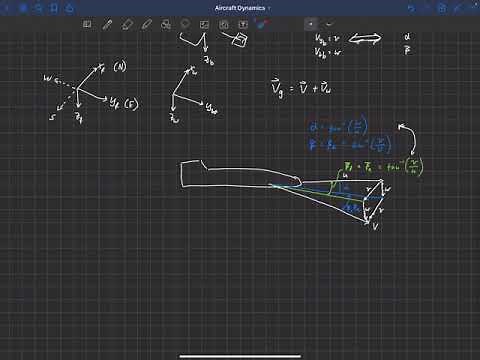Undo the last stroke
The image size is (480, 360).
pyautogui.click(x=412, y=8)
